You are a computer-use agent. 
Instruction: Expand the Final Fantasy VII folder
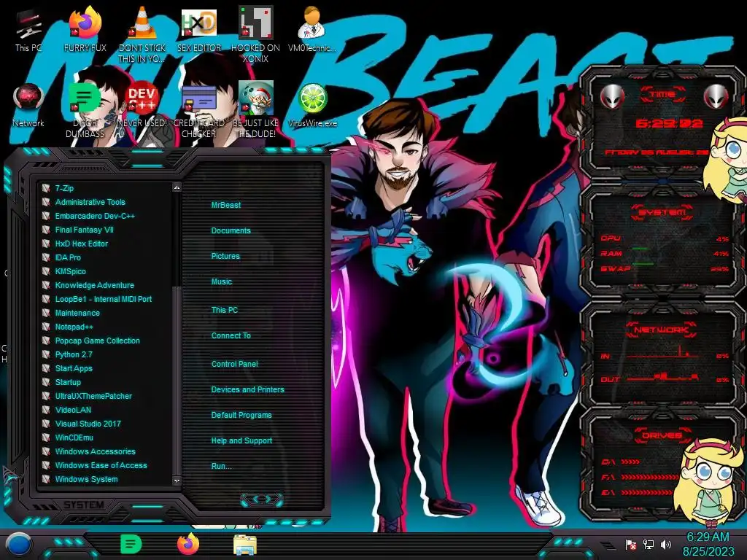[x=85, y=230]
